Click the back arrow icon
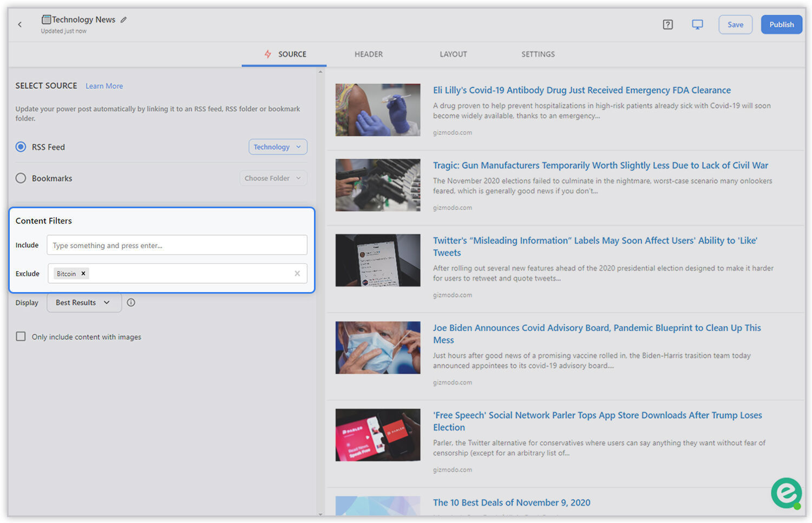 tap(20, 24)
